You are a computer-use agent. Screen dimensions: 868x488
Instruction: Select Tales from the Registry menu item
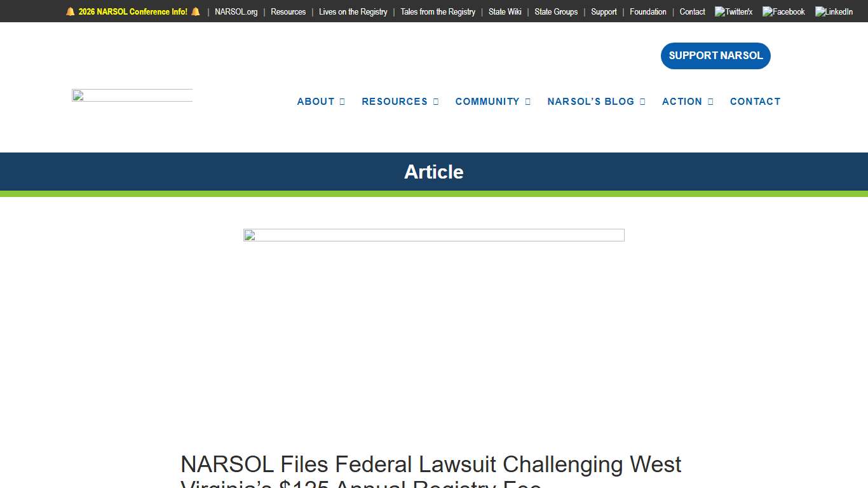pos(437,11)
